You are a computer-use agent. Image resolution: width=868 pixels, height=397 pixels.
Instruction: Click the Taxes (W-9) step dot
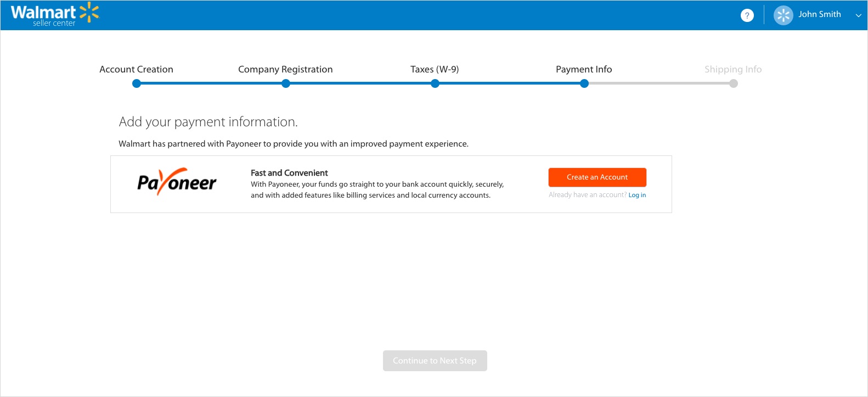click(x=435, y=83)
